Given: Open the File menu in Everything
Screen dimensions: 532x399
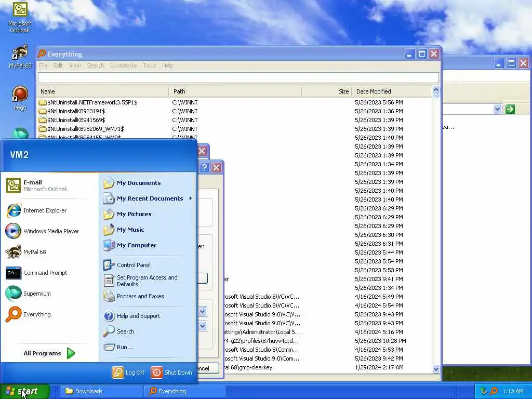Looking at the screenshot, I should pos(43,65).
